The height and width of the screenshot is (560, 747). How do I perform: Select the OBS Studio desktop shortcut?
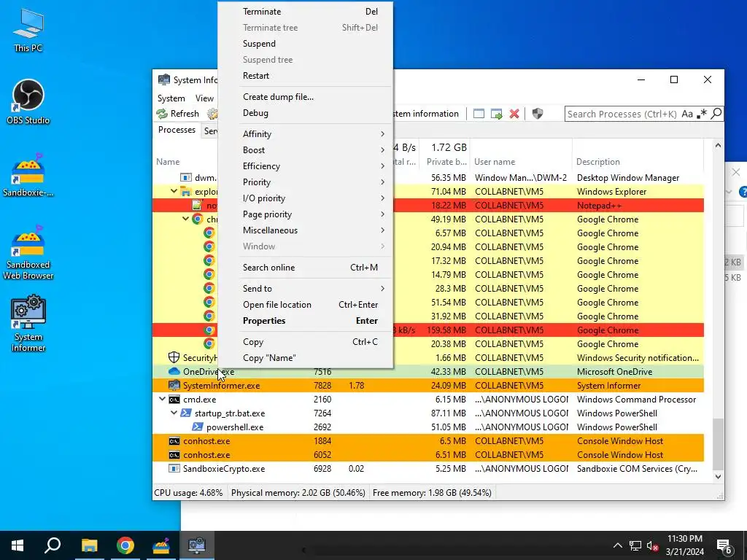28,102
